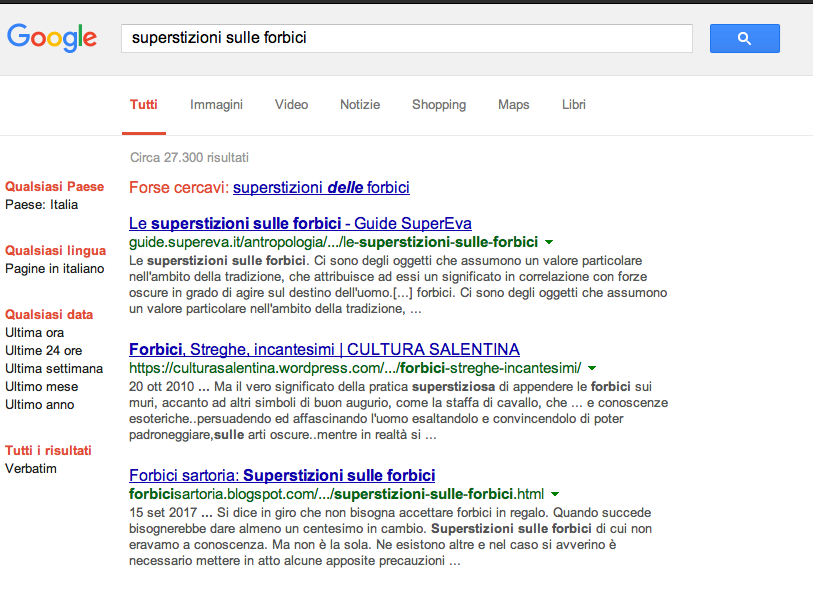This screenshot has width=813, height=592.
Task: Click suggestion superstizioni delle forbici
Action: (x=321, y=187)
